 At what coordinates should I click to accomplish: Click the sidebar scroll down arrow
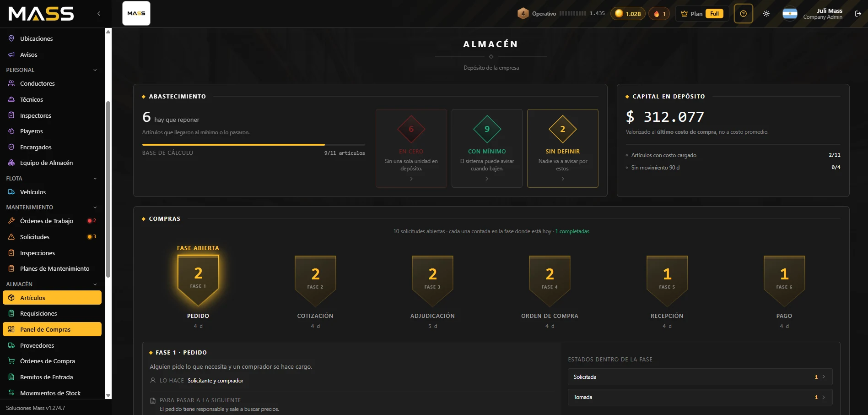click(x=108, y=395)
